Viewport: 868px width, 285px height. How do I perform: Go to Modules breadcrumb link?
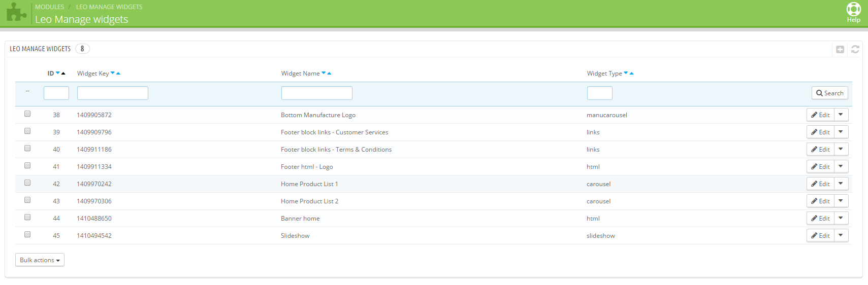click(x=49, y=7)
